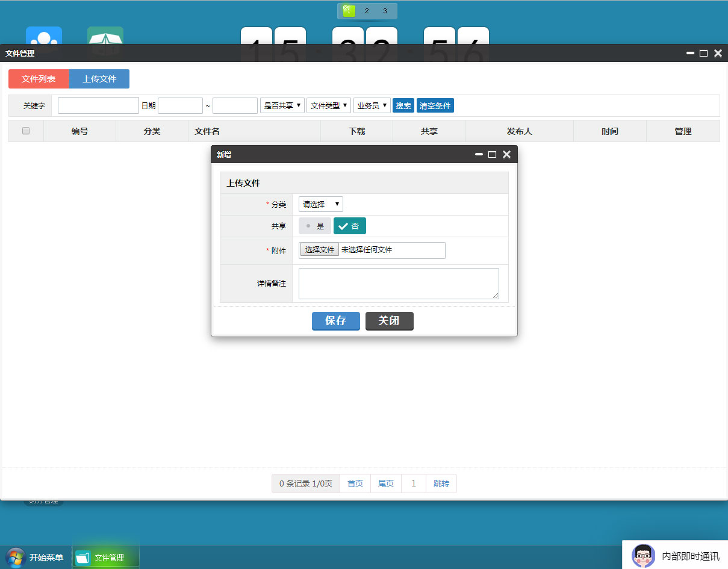Click the 清空条件 button
728x569 pixels.
[435, 105]
